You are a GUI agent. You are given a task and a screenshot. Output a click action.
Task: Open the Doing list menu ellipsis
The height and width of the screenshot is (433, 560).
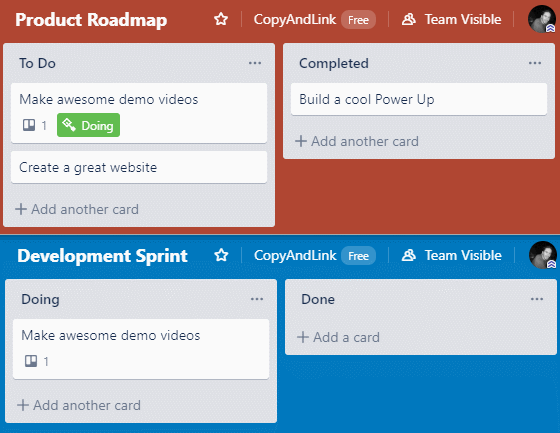[257, 299]
